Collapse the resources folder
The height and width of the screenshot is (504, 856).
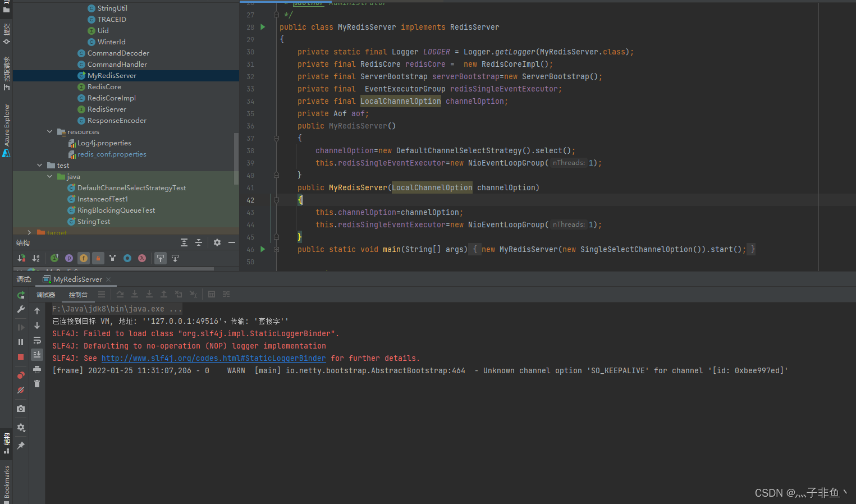coord(50,131)
